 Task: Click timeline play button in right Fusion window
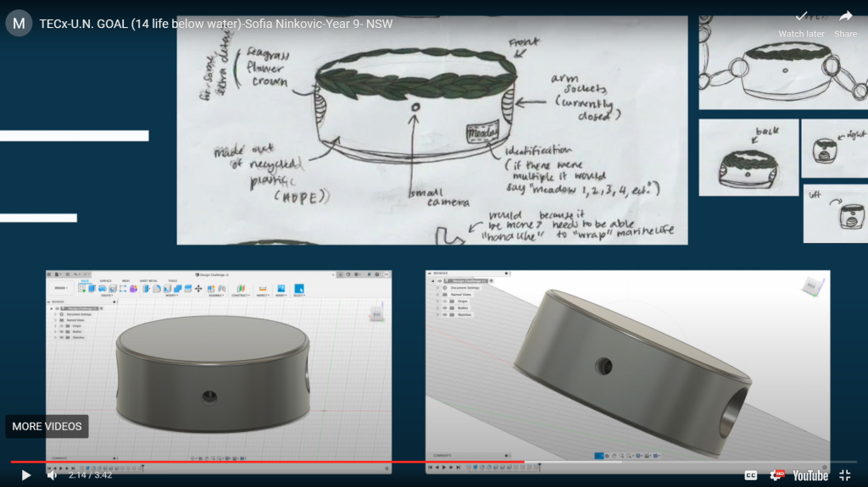[444, 468]
